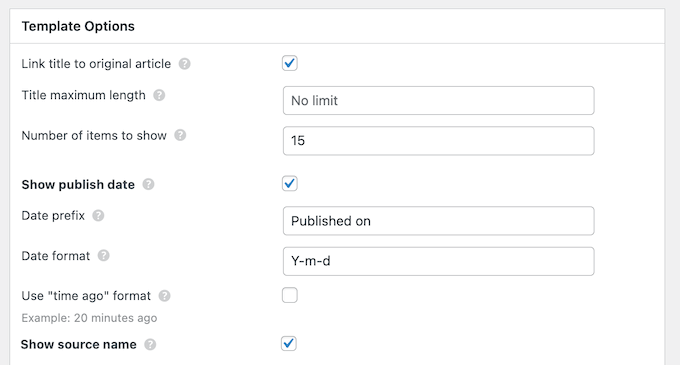Open help icon beside Date format
Image resolution: width=680 pixels, height=365 pixels.
[x=103, y=256]
